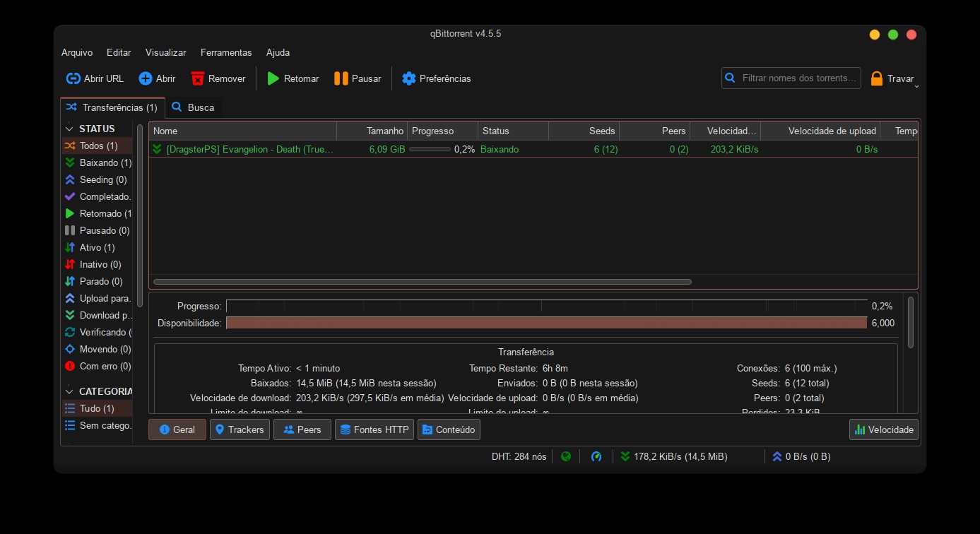Click the Abrir URL link icon
Image resolution: width=980 pixels, height=534 pixels.
coord(73,78)
